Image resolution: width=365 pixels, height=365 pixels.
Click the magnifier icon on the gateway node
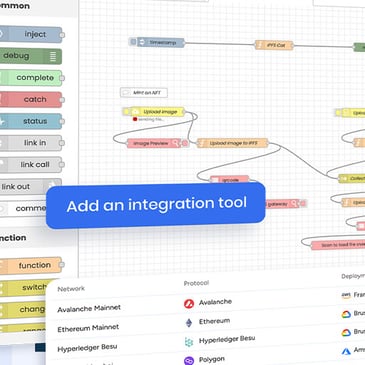click(x=294, y=203)
